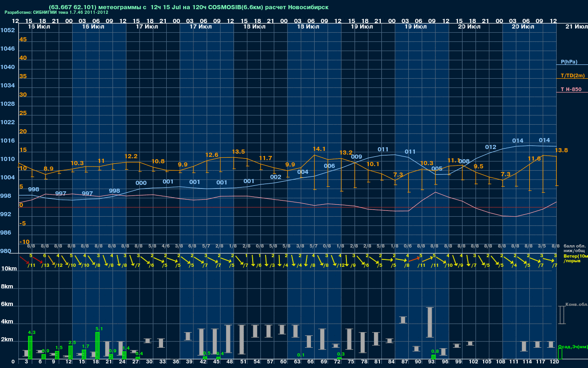The height and width of the screenshot is (368, 588).
Task: Click temperature value 12.2 on orange curve
Action: pyautogui.click(x=131, y=156)
